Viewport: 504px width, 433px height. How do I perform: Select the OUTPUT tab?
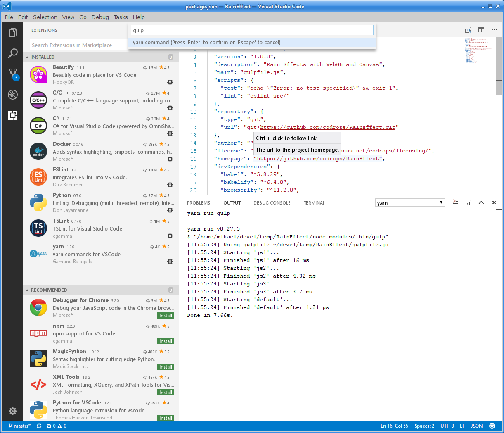pos(232,203)
